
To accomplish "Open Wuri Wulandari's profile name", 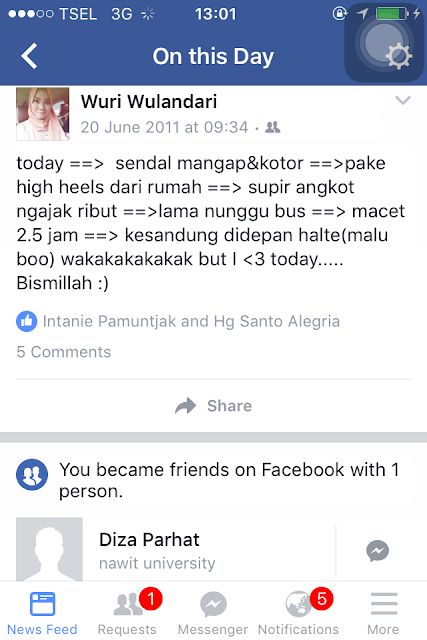I will pos(149,102).
